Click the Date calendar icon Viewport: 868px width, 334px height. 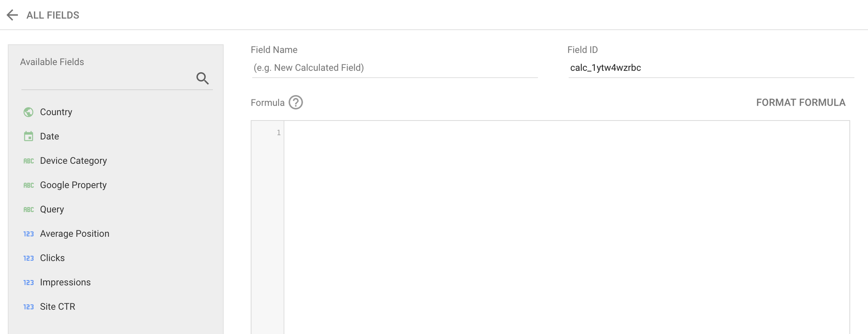[28, 136]
